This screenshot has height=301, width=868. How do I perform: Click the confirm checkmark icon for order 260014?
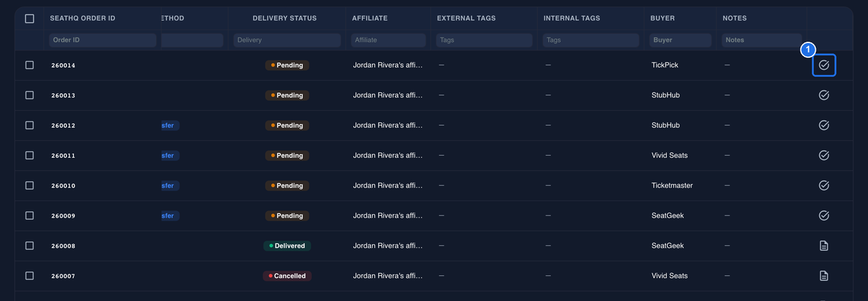pyautogui.click(x=824, y=65)
